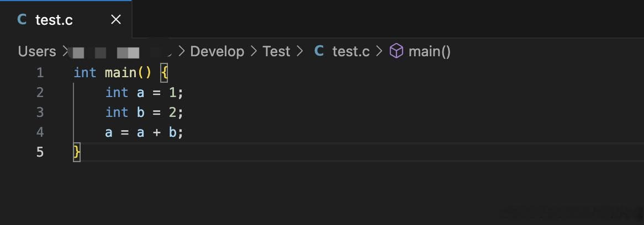The image size is (644, 225).
Task: Click the blurred username breadcrumb segment
Action: [120, 52]
